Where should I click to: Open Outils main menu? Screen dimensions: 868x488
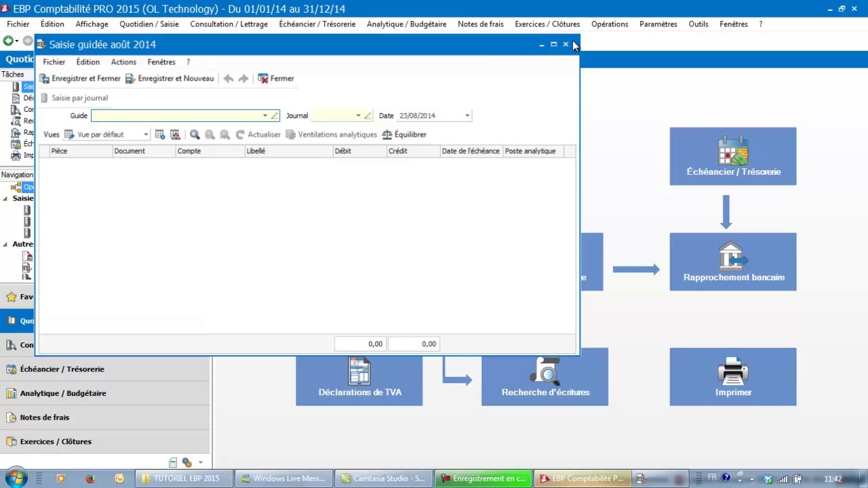tap(698, 24)
